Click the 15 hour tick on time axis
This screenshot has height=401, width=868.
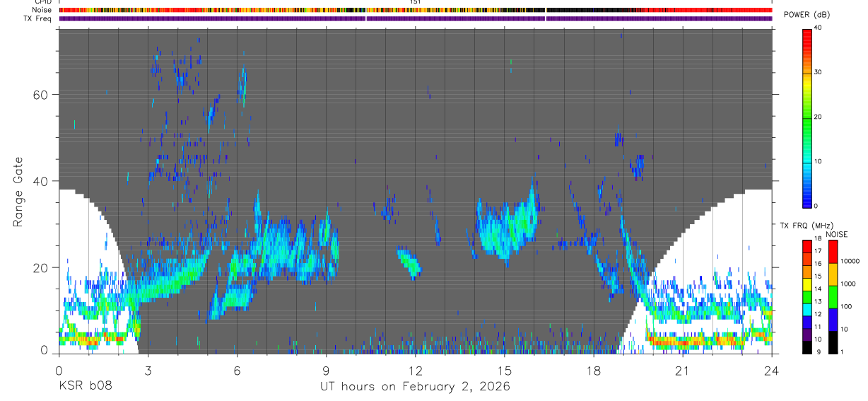click(504, 370)
